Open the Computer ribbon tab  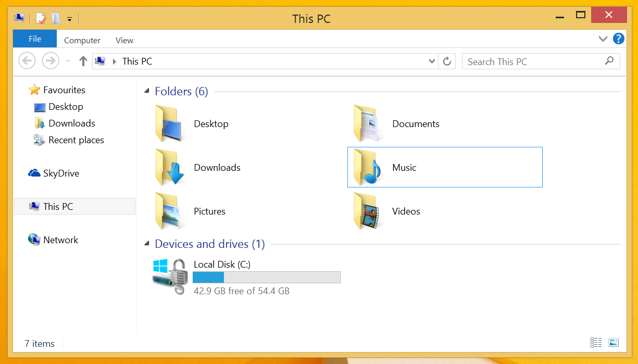(82, 40)
